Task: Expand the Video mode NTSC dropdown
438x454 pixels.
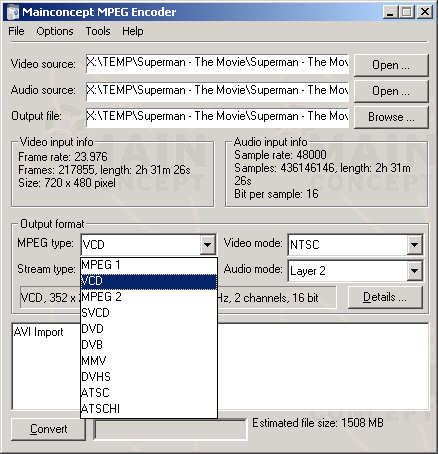Action: click(414, 245)
